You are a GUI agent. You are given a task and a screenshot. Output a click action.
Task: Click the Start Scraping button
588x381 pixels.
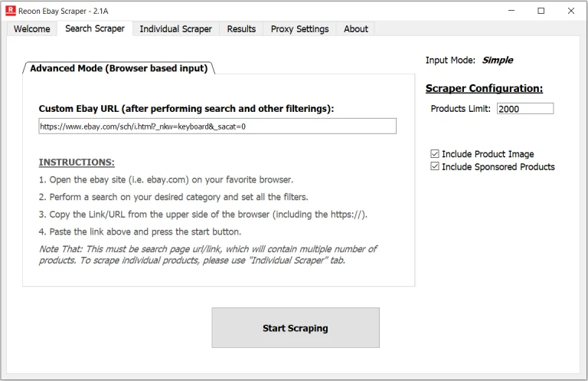tap(296, 327)
